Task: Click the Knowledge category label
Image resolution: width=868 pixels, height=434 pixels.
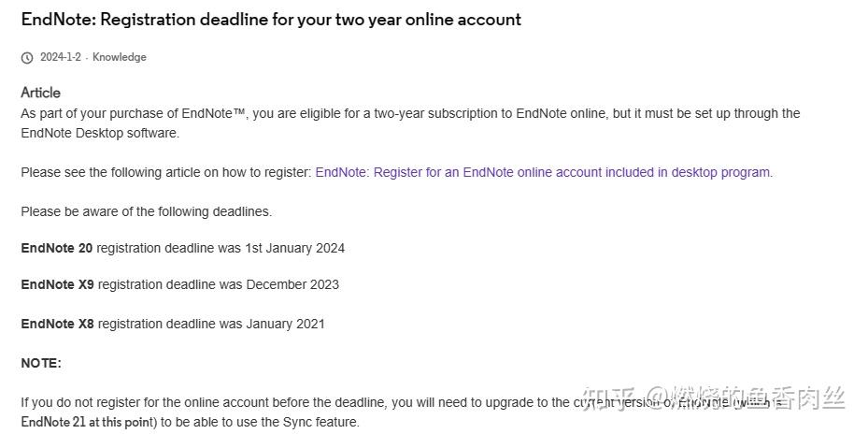Action: [x=120, y=57]
